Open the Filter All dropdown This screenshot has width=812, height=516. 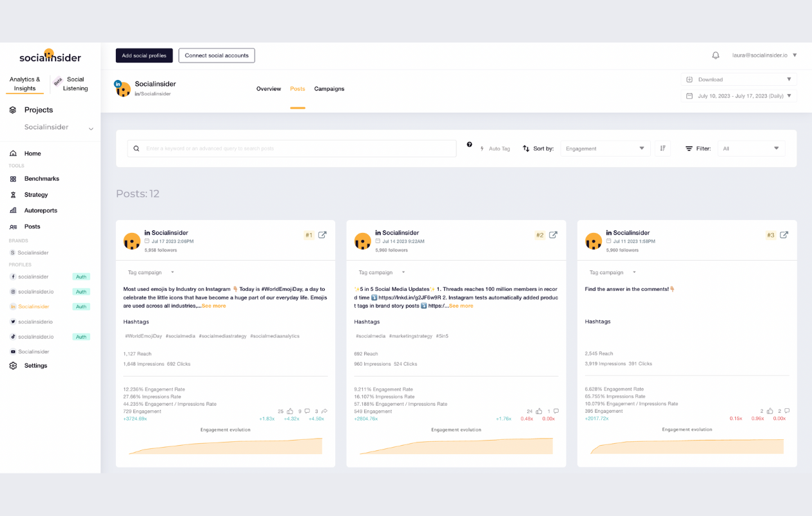point(751,148)
